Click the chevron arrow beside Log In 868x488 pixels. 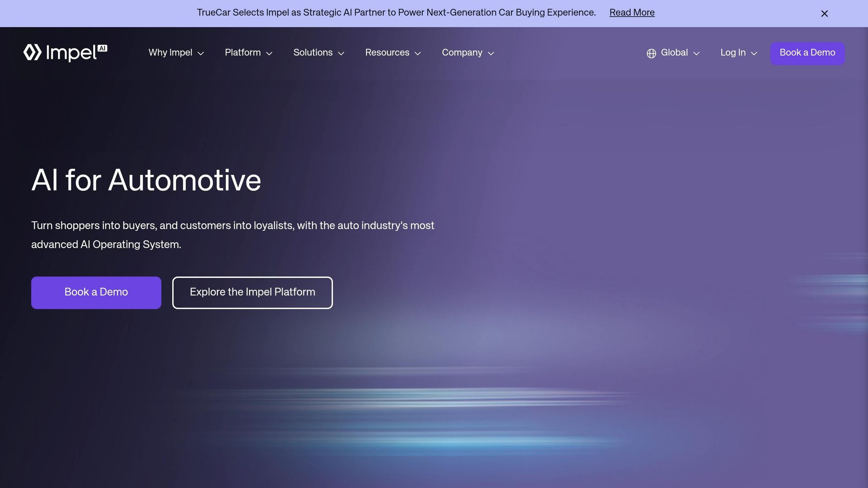tap(754, 53)
